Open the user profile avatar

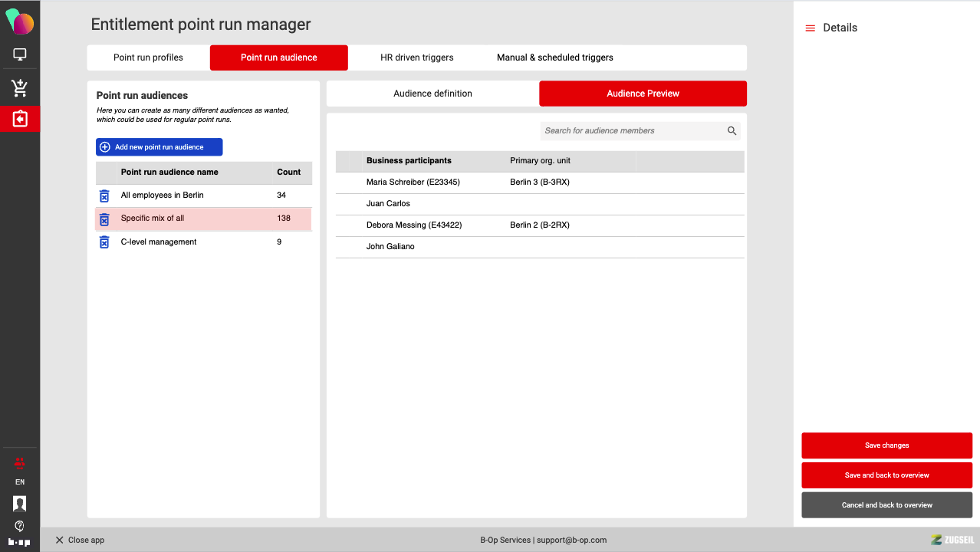pos(20,504)
